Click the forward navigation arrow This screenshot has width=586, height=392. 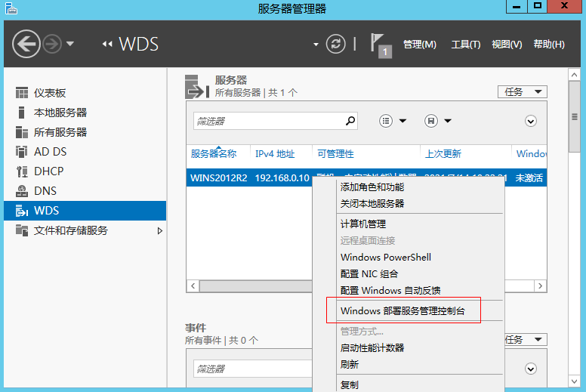pyautogui.click(x=51, y=44)
